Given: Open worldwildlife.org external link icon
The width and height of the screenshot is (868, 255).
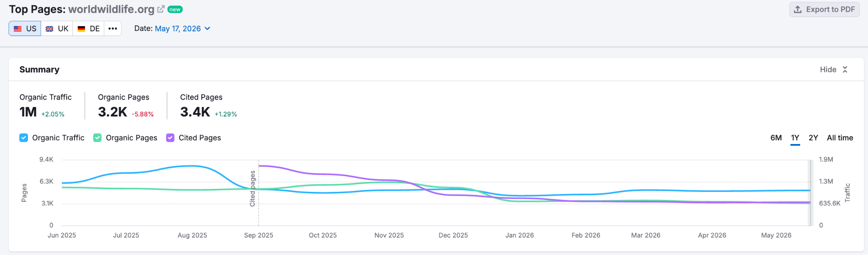Looking at the screenshot, I should click(161, 9).
